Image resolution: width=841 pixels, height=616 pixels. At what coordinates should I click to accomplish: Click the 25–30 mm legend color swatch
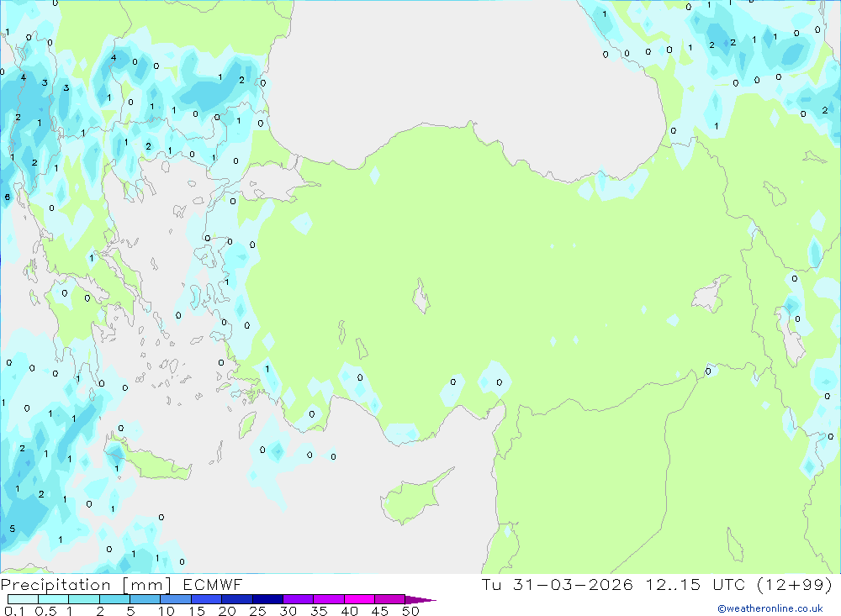pyautogui.click(x=267, y=599)
